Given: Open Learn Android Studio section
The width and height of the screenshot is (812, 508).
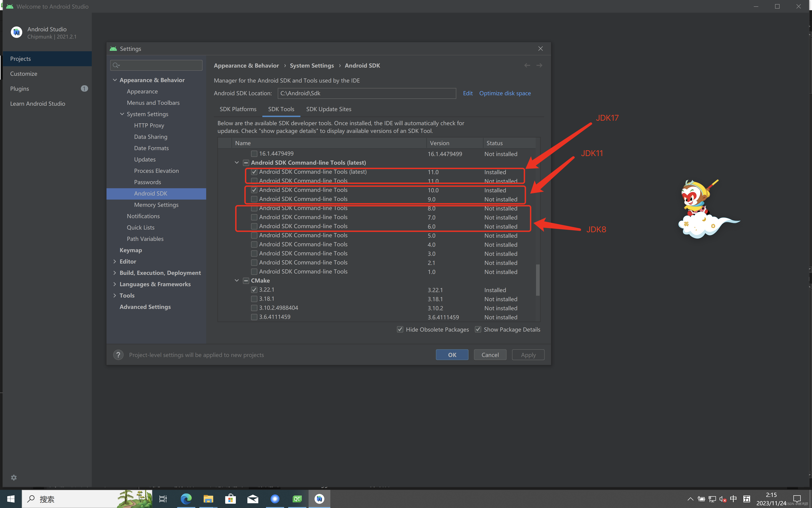Looking at the screenshot, I should pos(47,103).
